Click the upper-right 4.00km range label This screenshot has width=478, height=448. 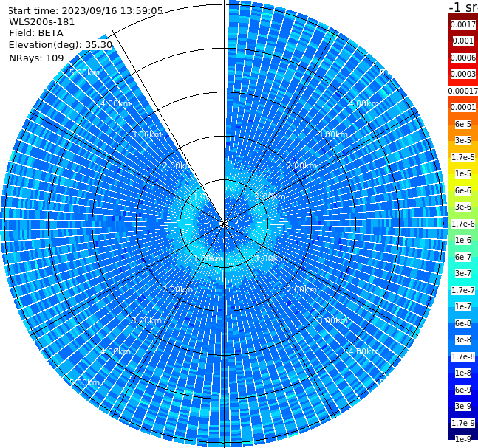363,103
